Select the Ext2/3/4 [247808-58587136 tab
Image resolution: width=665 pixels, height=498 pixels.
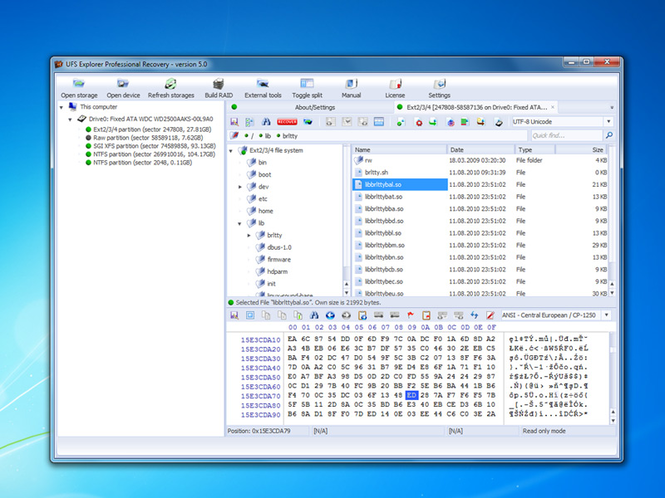[477, 107]
